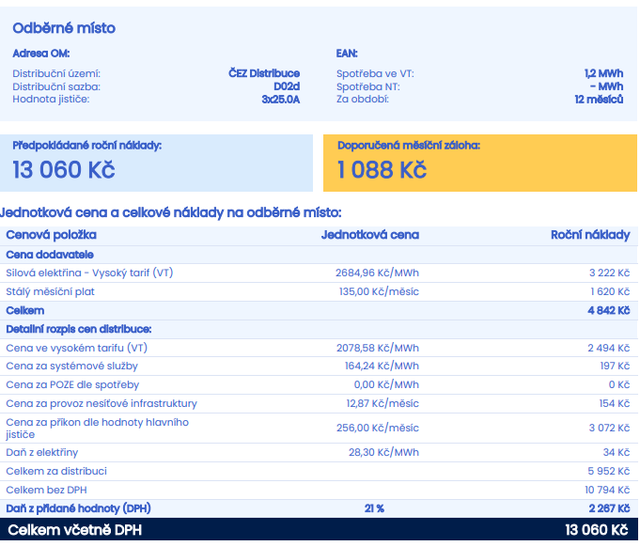Click the 'Adresa OM:' label

click(41, 53)
